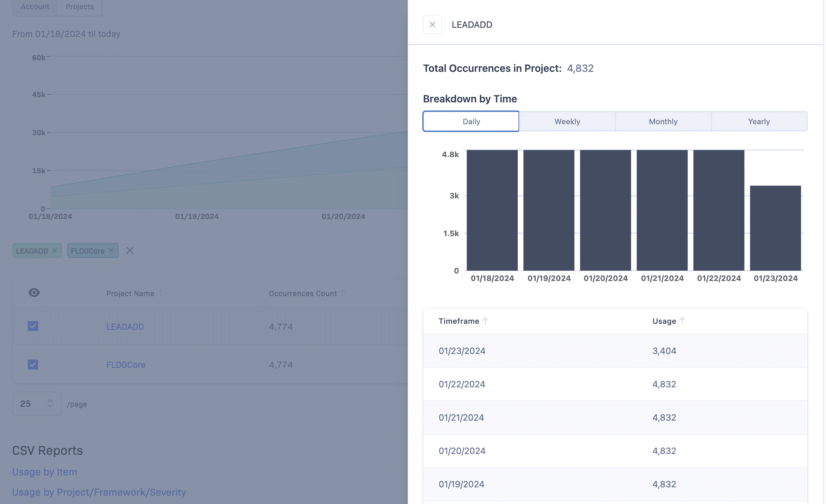Switch breakdown to Monthly
The image size is (826, 504).
click(x=663, y=121)
